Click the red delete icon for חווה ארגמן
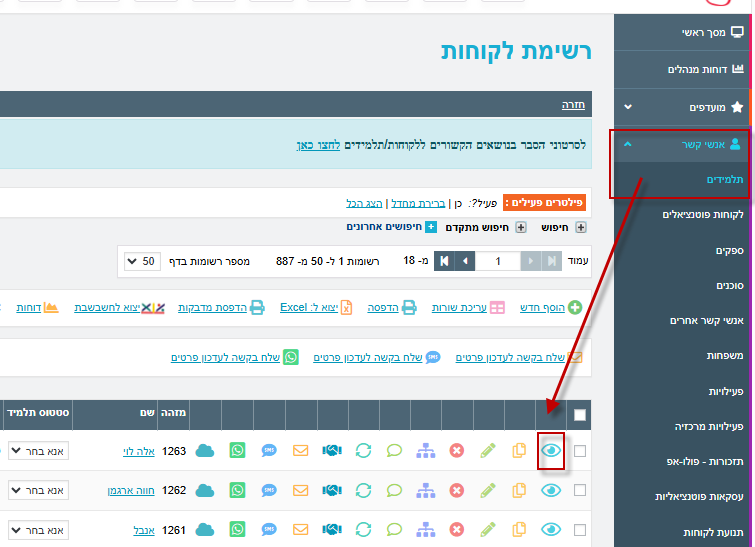Image resolution: width=755 pixels, height=547 pixels. click(457, 491)
